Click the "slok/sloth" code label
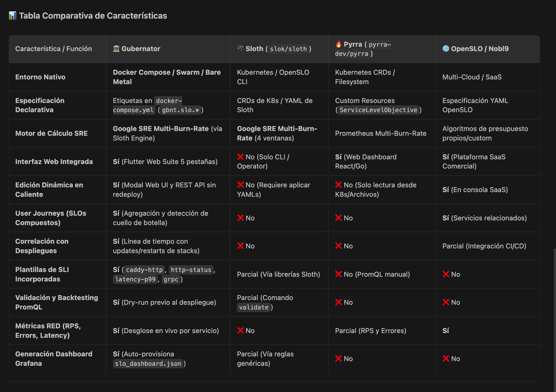 tap(288, 49)
